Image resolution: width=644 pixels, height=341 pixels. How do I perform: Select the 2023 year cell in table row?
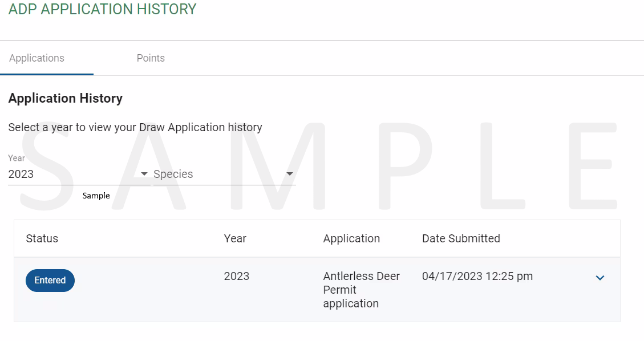(237, 276)
